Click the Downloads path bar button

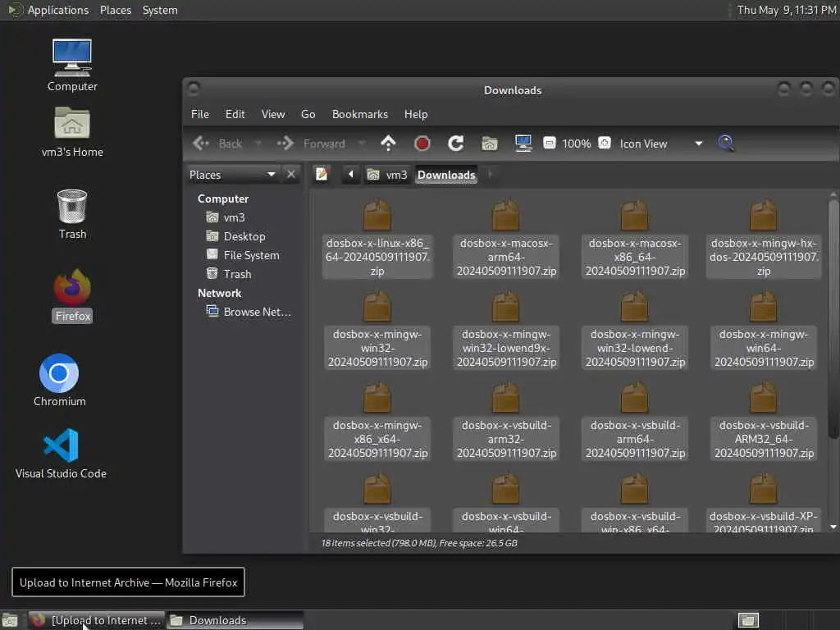coord(446,175)
